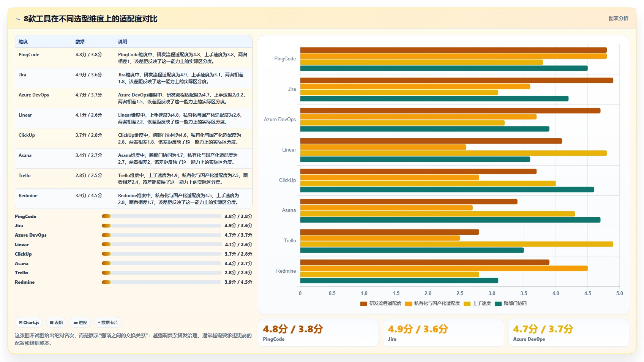Screen dimensions: 644x362
Task: Click the table value 3.7分 / 2.8分
Action: [x=88, y=135]
